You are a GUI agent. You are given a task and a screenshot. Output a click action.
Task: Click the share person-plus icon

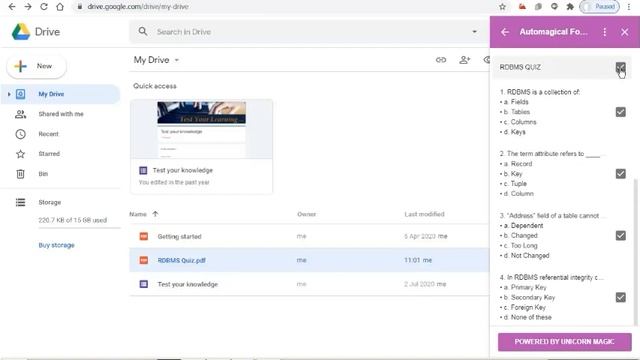[464, 60]
